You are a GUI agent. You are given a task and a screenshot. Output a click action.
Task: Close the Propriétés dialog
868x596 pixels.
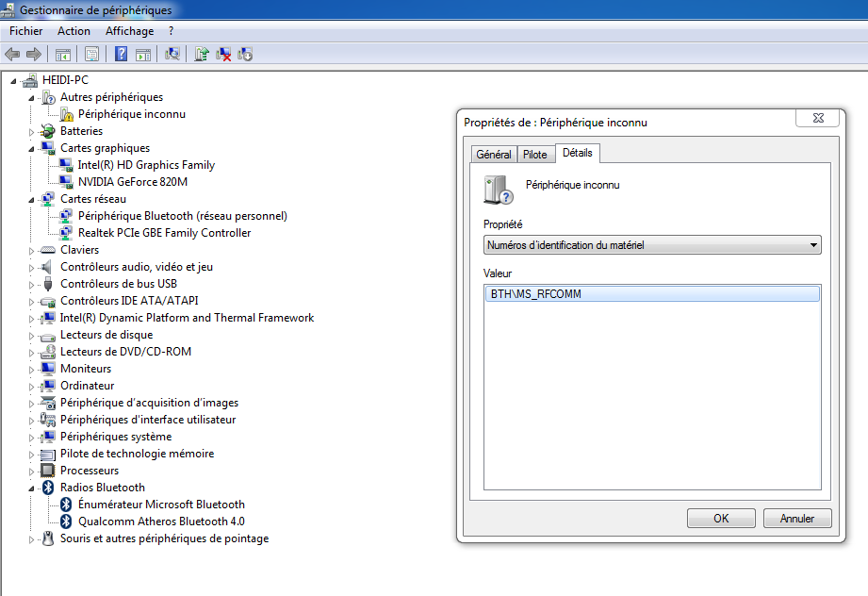[818, 118]
